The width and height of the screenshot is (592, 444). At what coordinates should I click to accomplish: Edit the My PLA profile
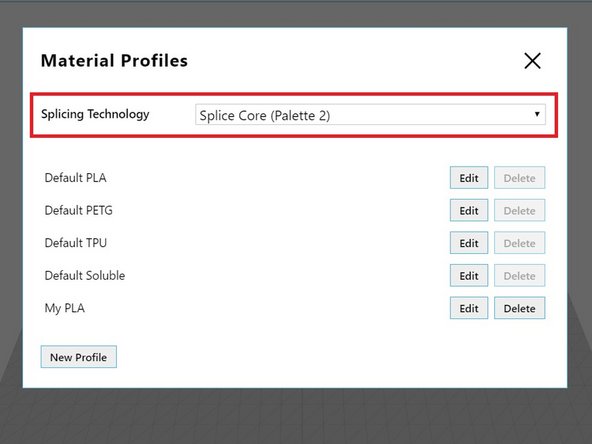click(469, 308)
